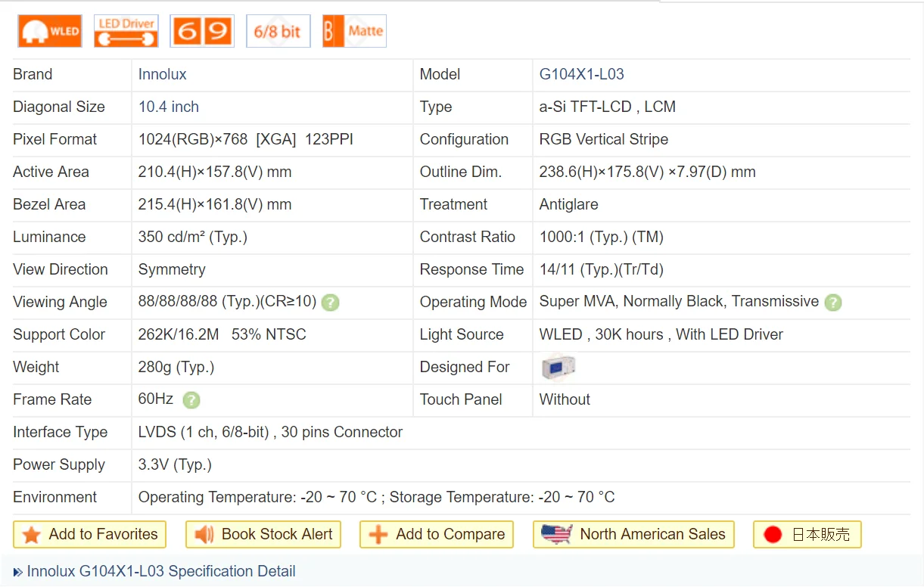Screen dimensions: 924x587
Task: Select the Super MVA, Normally Black, Transmissive text
Action: (x=679, y=302)
